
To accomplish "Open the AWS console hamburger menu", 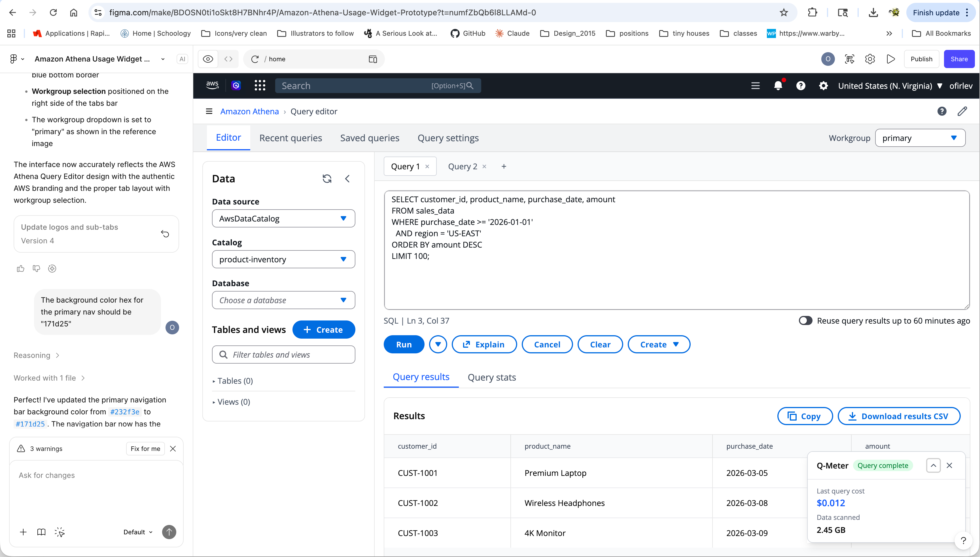I will pos(756,86).
